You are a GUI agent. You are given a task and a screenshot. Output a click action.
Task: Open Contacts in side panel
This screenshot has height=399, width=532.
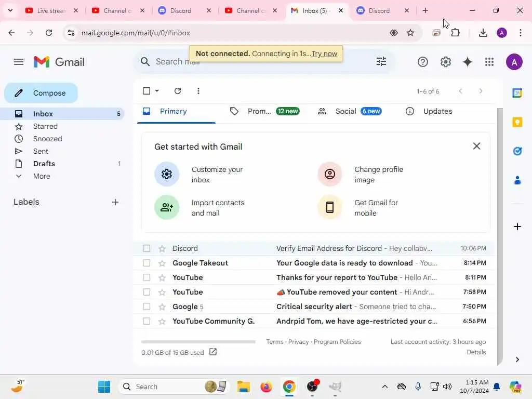click(x=517, y=180)
